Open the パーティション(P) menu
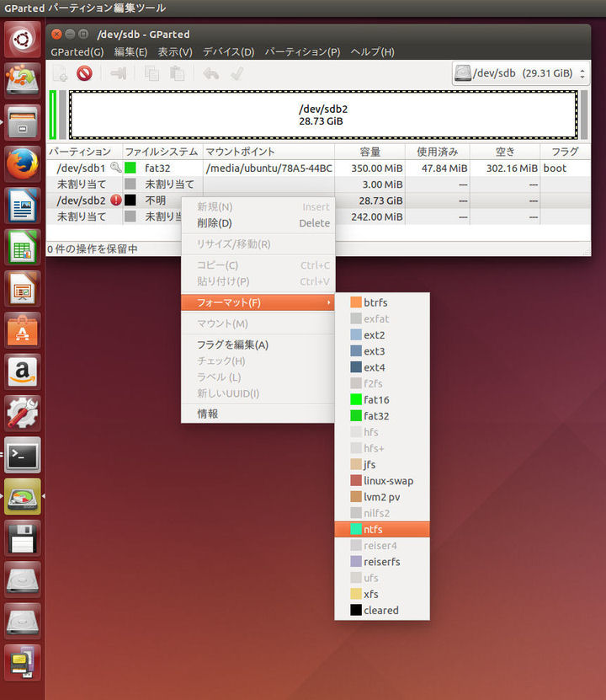 coord(302,51)
